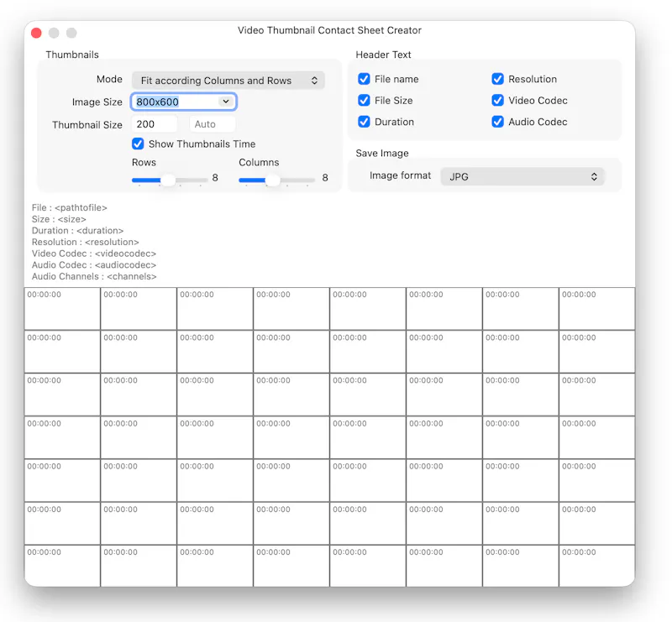The width and height of the screenshot is (672, 622).
Task: Click the Video Codec : <videocodec> line
Action: tap(94, 254)
